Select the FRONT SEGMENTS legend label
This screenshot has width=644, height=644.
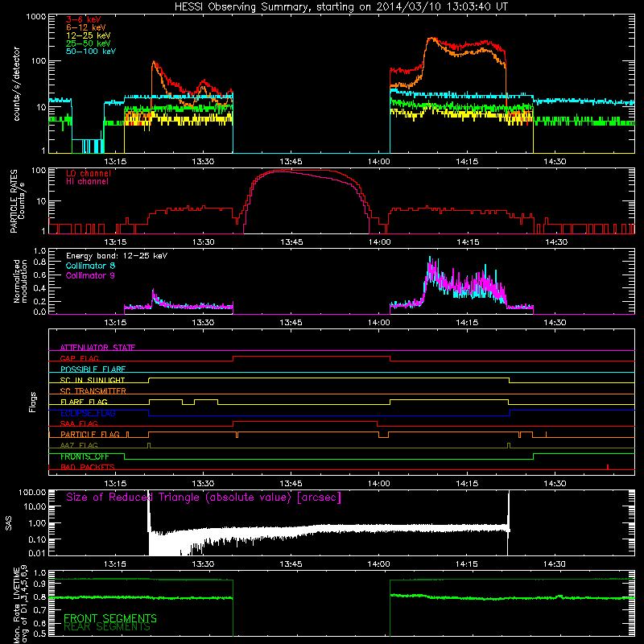pyautogui.click(x=110, y=618)
